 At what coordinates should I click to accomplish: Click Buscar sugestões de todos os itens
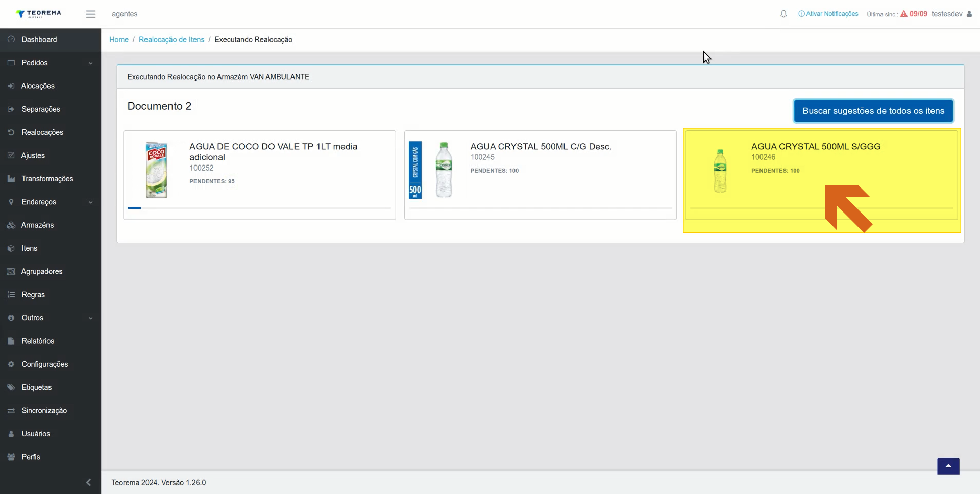873,111
